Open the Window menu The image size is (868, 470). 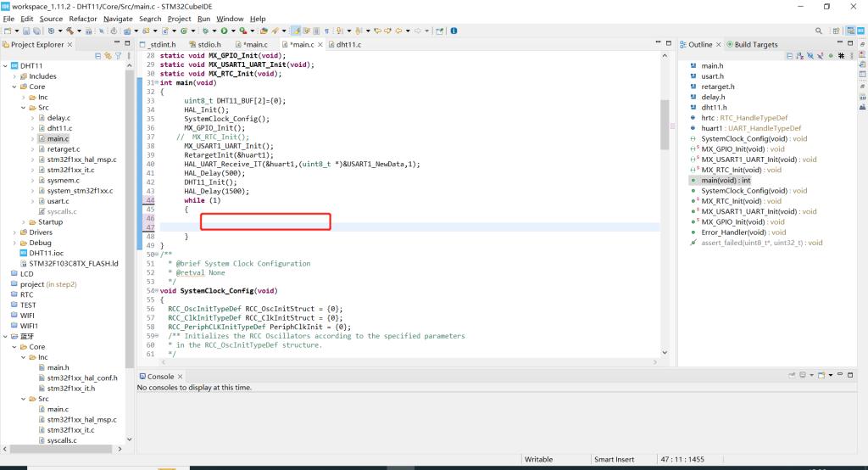pos(230,19)
